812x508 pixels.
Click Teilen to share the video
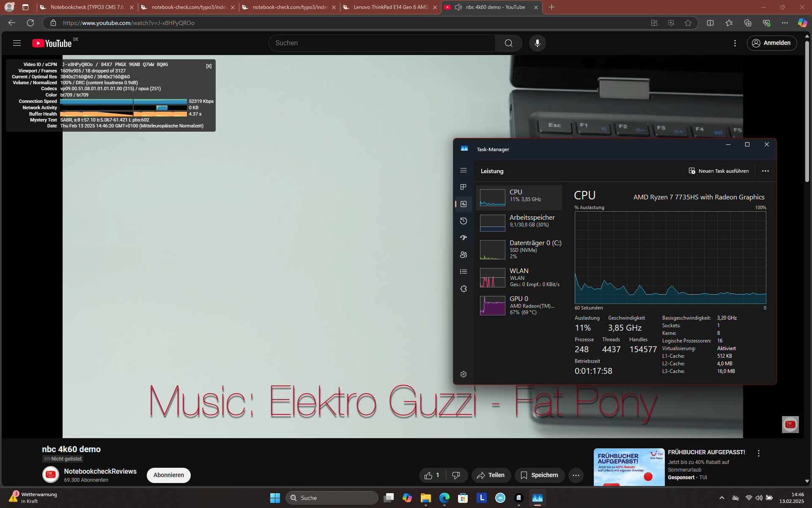coord(491,475)
